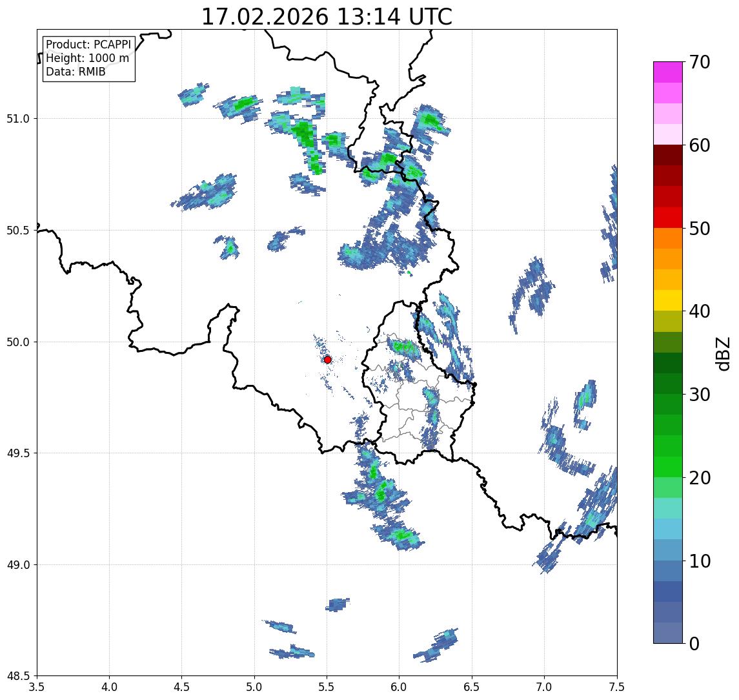Click the longitude axis label 7.5

click(616, 687)
